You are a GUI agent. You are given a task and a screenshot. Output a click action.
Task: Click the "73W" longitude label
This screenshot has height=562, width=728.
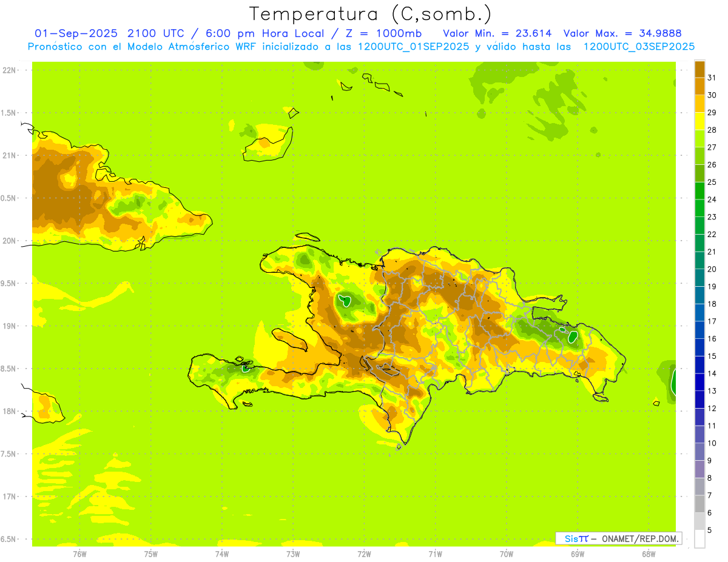coord(293,554)
